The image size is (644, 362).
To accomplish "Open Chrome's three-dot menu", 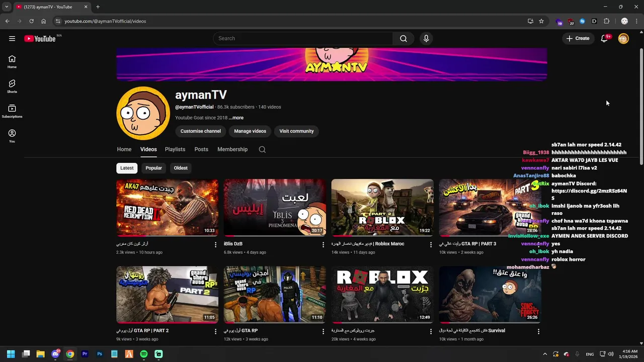I will tap(636, 21).
